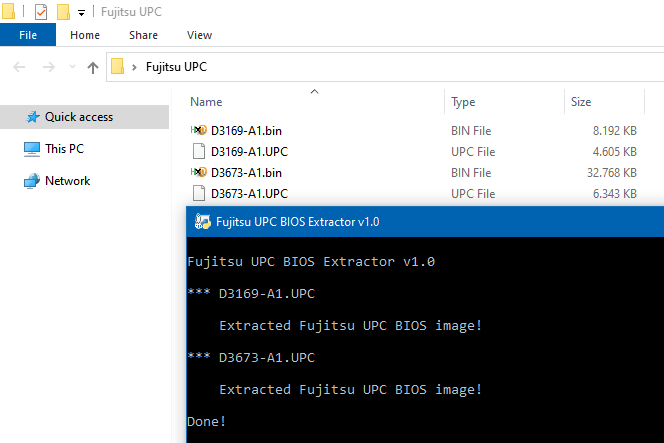Viewport: 664px width, 443px height.
Task: Click 'Done!' text in console output
Action: [207, 421]
